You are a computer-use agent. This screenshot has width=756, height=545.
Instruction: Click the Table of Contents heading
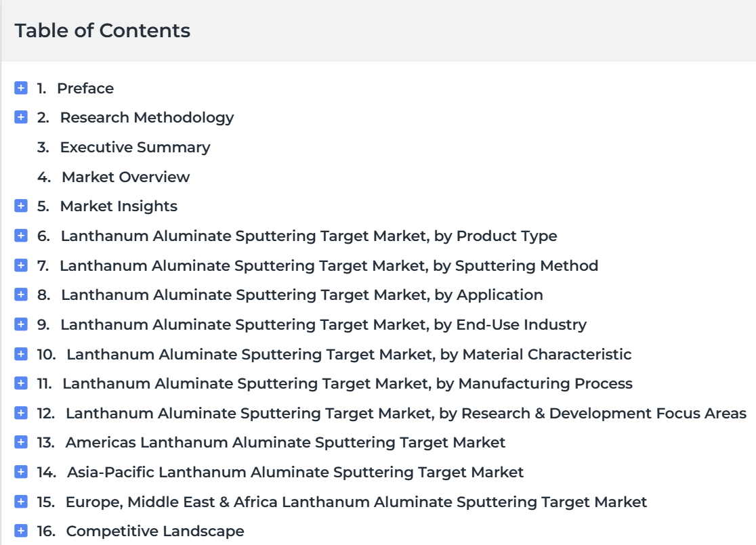(x=102, y=30)
